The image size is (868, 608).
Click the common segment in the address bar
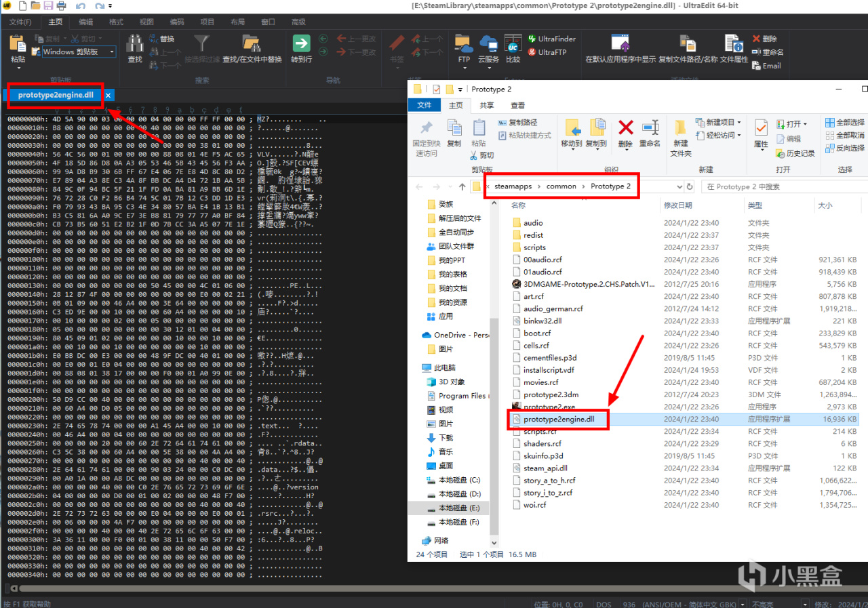coord(561,186)
